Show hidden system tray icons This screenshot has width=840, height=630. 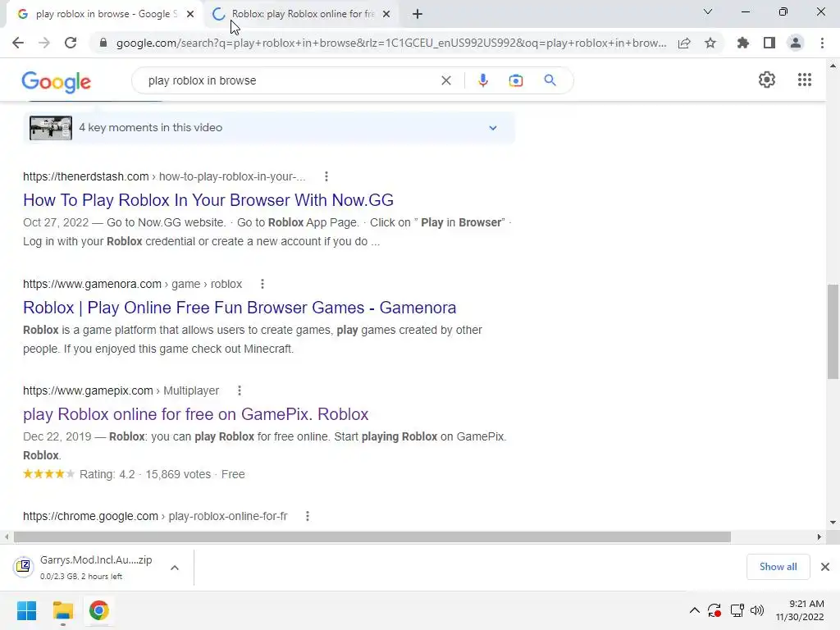(x=694, y=610)
